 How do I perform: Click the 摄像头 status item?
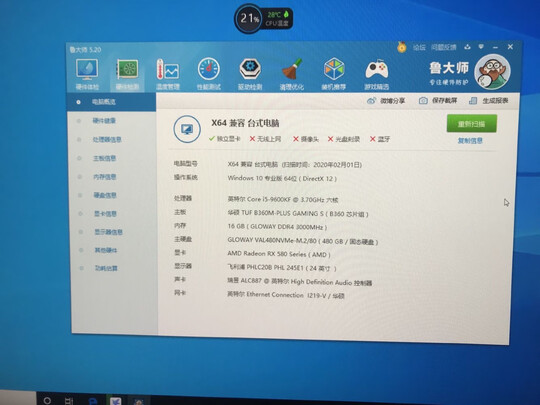(x=306, y=139)
